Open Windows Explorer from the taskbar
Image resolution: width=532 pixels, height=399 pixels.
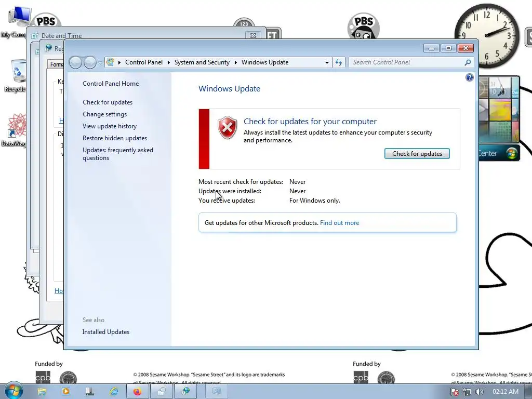(x=42, y=392)
